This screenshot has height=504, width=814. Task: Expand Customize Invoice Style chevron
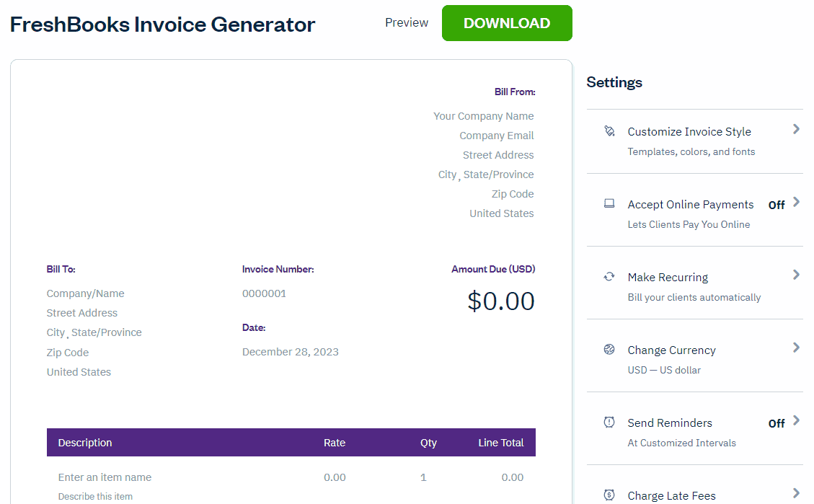pyautogui.click(x=797, y=129)
